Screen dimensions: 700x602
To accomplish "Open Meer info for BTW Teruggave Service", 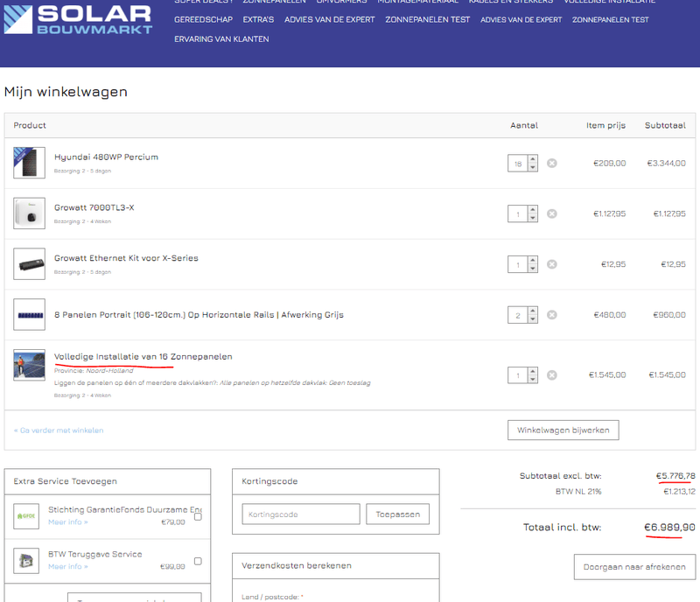I will [68, 567].
